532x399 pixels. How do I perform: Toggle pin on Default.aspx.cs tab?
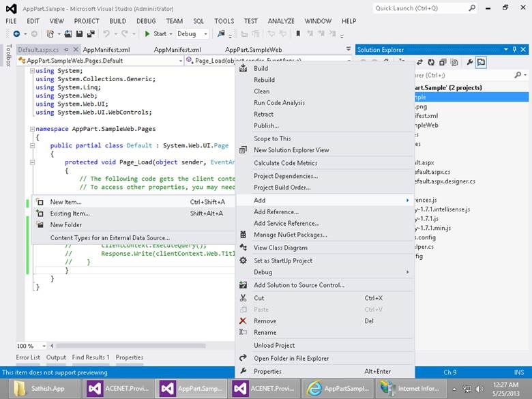(x=67, y=50)
